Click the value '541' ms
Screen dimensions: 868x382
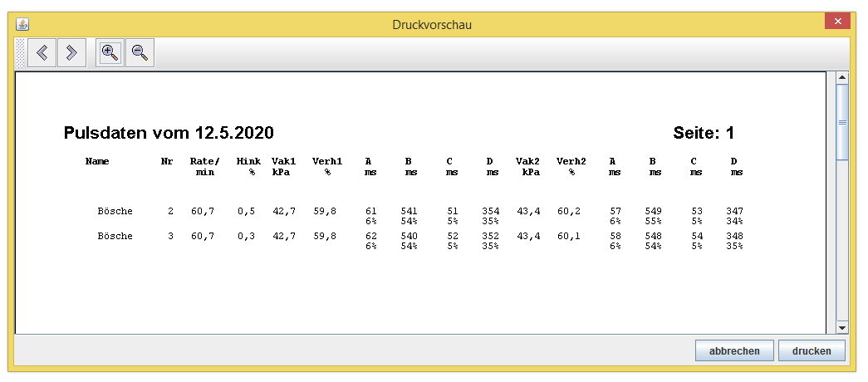pyautogui.click(x=409, y=211)
